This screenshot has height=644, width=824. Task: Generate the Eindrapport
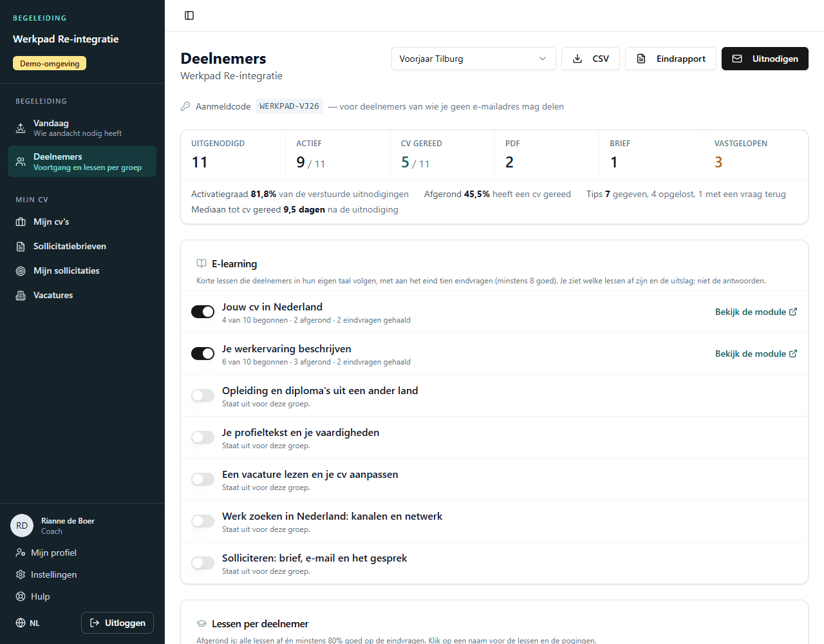click(671, 59)
